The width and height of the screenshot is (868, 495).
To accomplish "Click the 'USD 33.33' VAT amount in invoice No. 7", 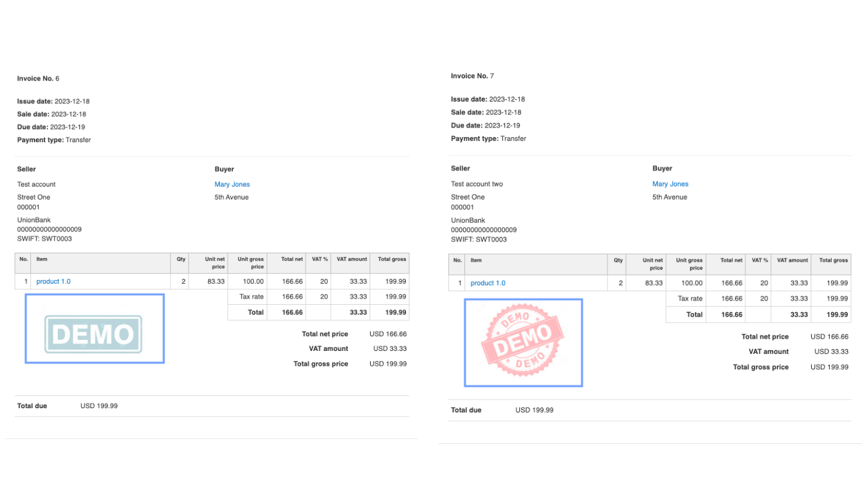I will 831,352.
